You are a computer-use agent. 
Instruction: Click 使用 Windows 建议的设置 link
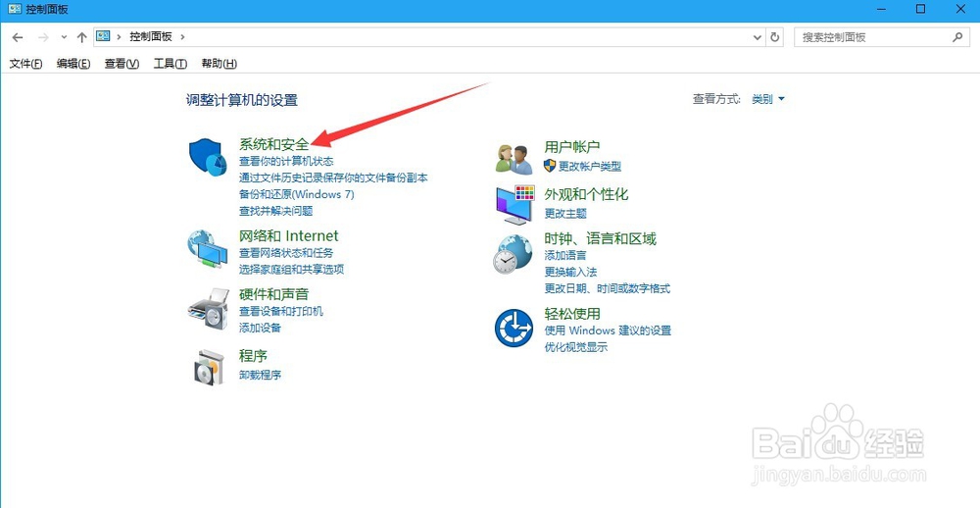click(608, 330)
